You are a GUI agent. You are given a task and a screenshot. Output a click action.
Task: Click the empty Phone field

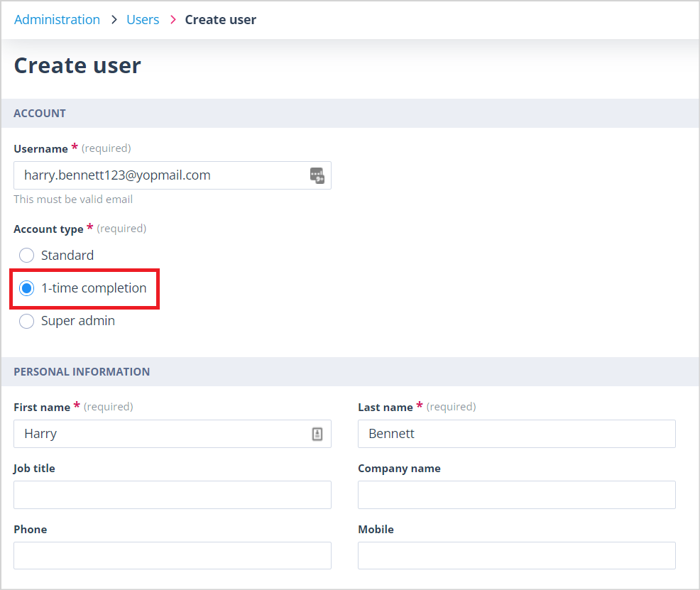pyautogui.click(x=173, y=556)
